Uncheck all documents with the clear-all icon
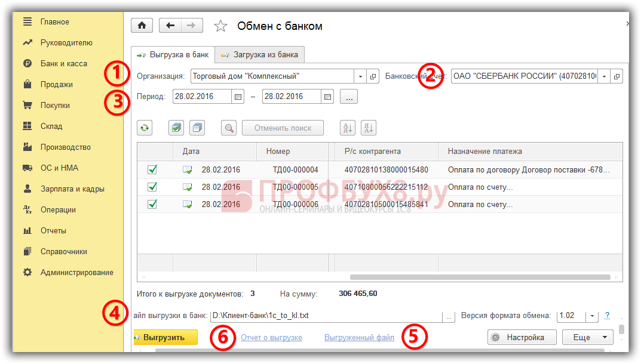Image resolution: width=641 pixels, height=364 pixels. point(197,128)
